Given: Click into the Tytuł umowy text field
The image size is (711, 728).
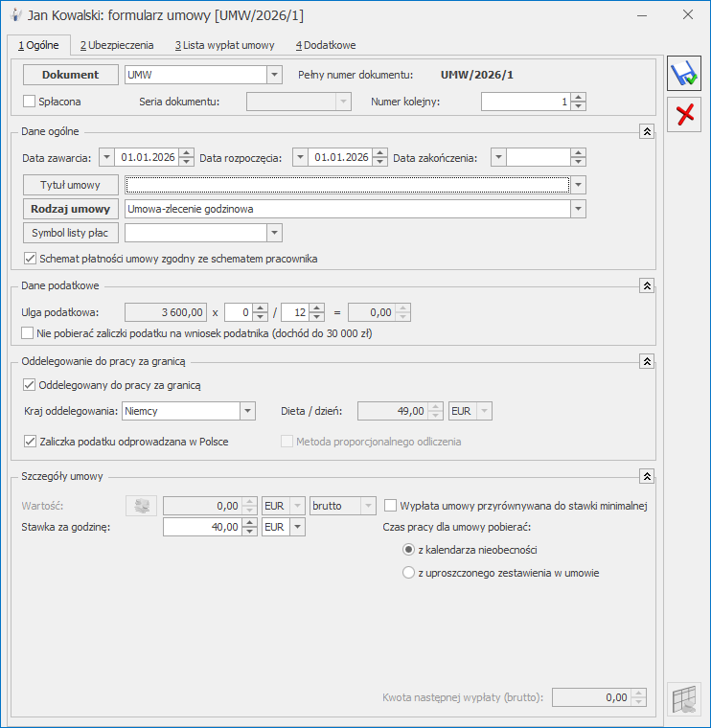Looking at the screenshot, I should (x=348, y=185).
